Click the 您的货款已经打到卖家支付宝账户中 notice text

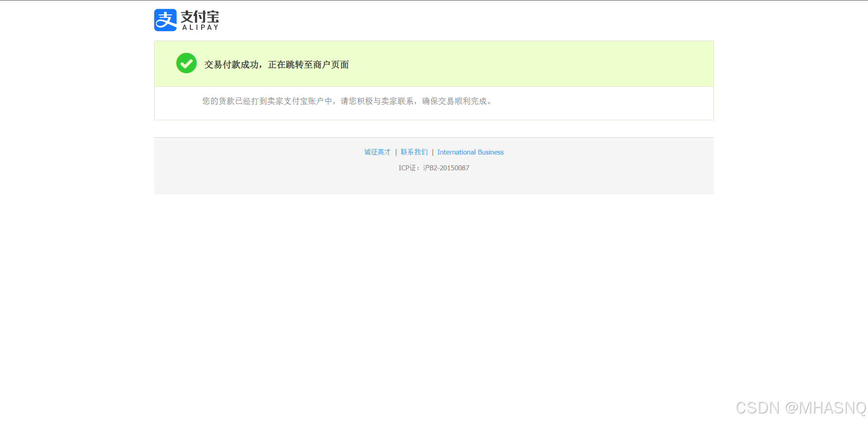point(347,101)
